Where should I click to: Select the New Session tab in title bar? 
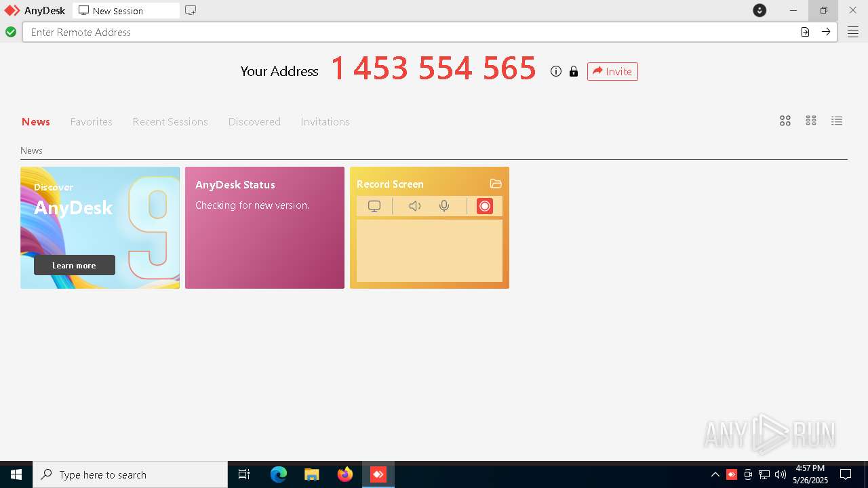coord(125,11)
